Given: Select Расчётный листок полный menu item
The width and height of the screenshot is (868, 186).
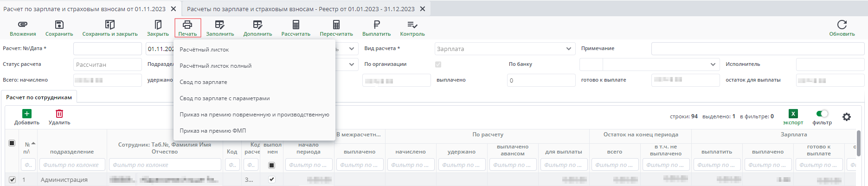Looking at the screenshot, I should (x=254, y=66).
